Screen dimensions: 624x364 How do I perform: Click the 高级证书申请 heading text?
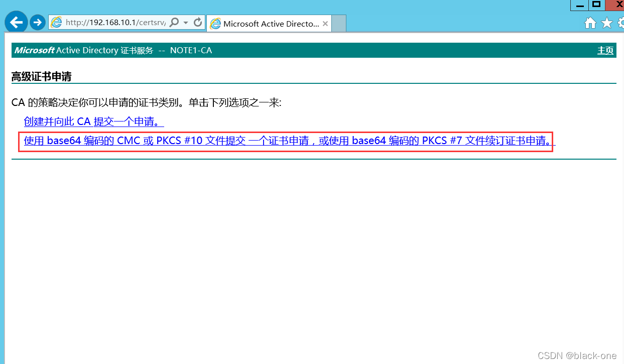tap(42, 77)
